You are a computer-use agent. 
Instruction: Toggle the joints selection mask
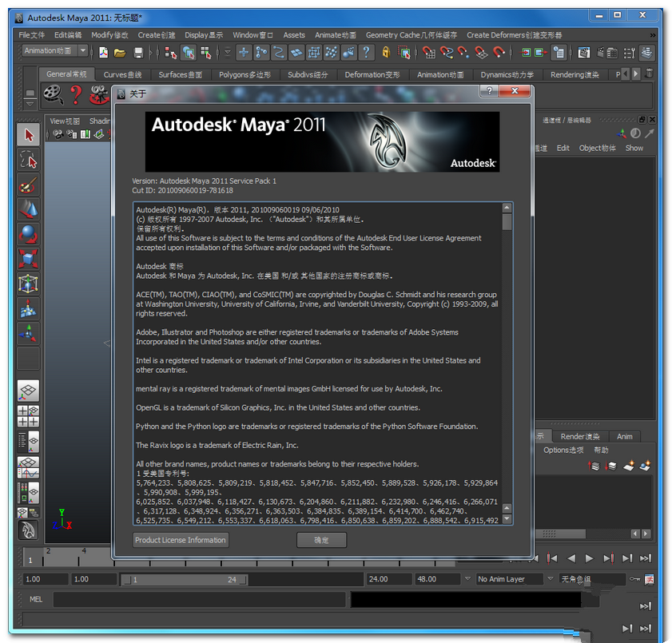(x=261, y=52)
